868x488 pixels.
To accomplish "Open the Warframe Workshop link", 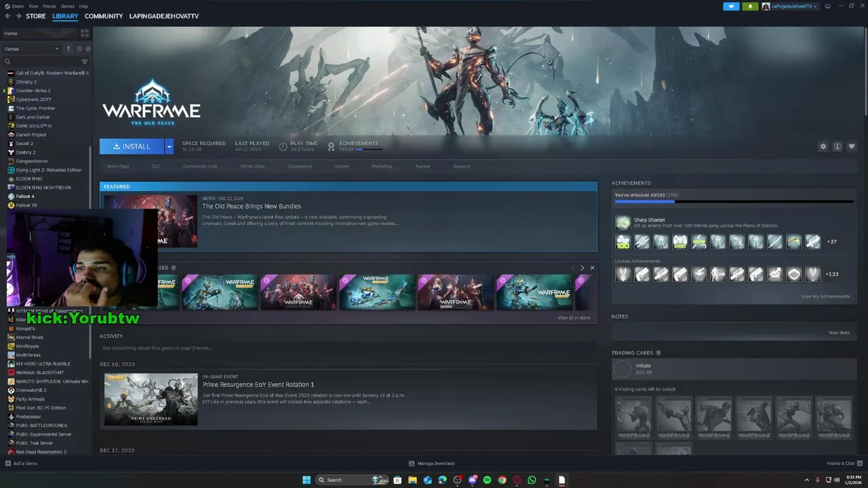I will pyautogui.click(x=382, y=166).
